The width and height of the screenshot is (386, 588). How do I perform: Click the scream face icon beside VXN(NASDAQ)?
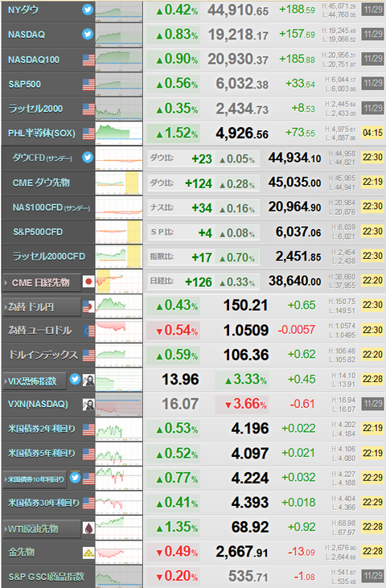88,405
